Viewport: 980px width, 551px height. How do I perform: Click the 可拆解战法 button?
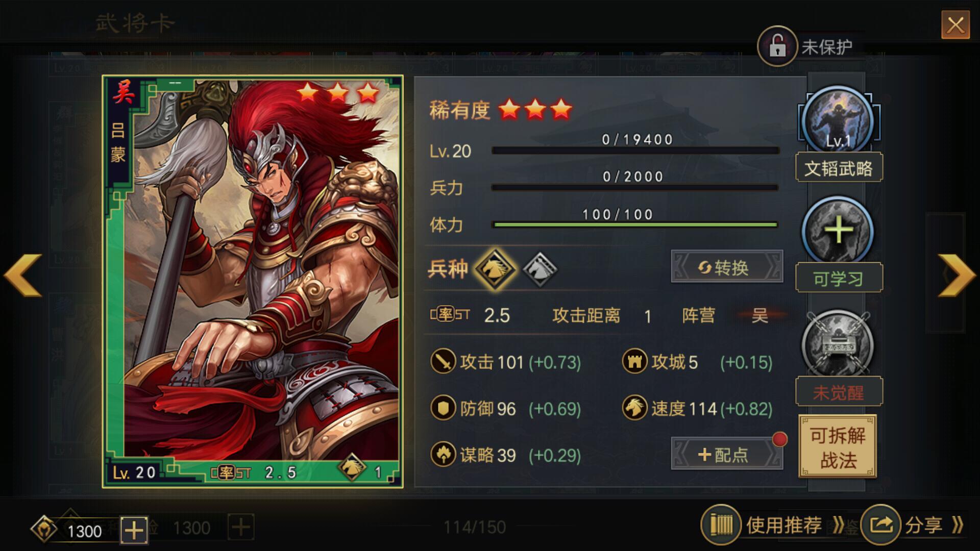[838, 447]
